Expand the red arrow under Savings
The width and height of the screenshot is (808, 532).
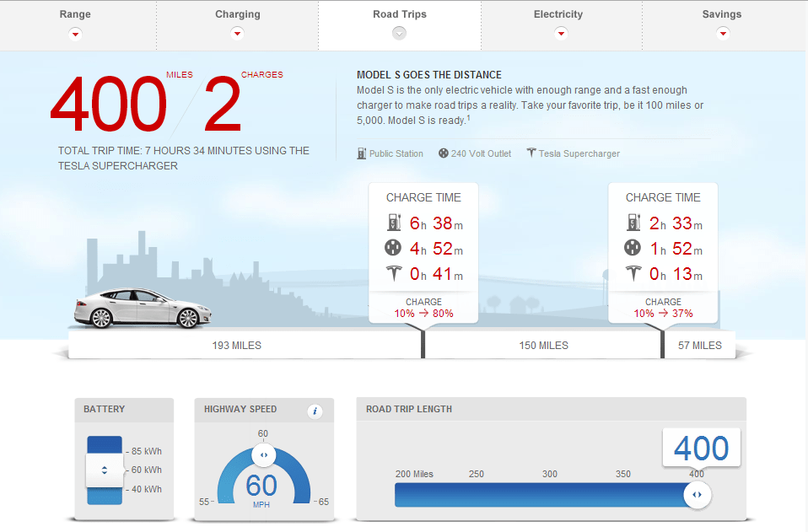723,34
